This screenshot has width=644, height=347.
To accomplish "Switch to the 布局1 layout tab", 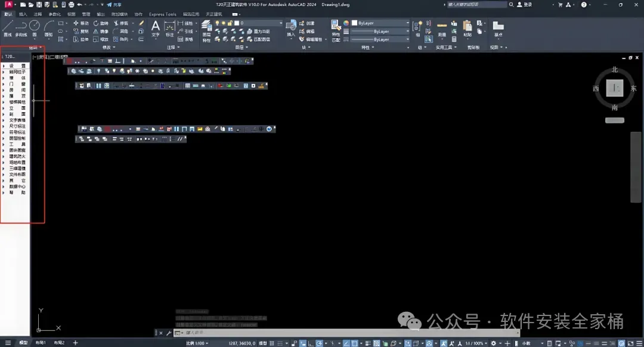I will coord(41,342).
